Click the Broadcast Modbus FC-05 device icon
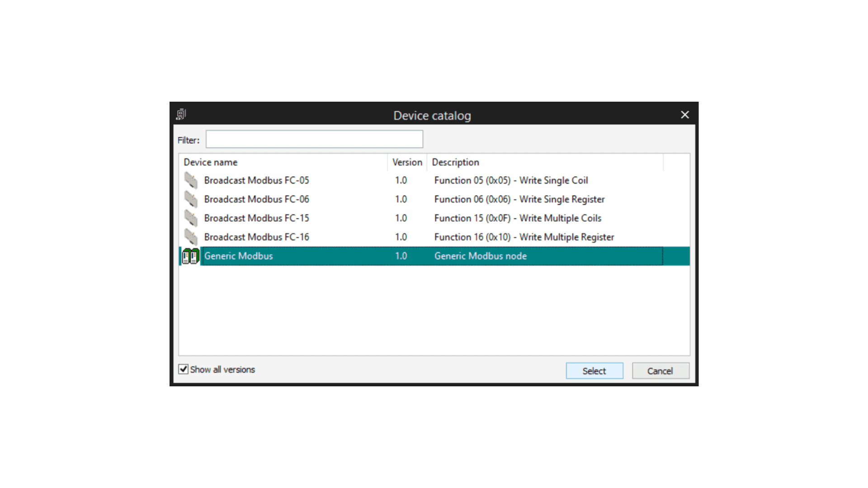868x488 pixels. coord(191,180)
